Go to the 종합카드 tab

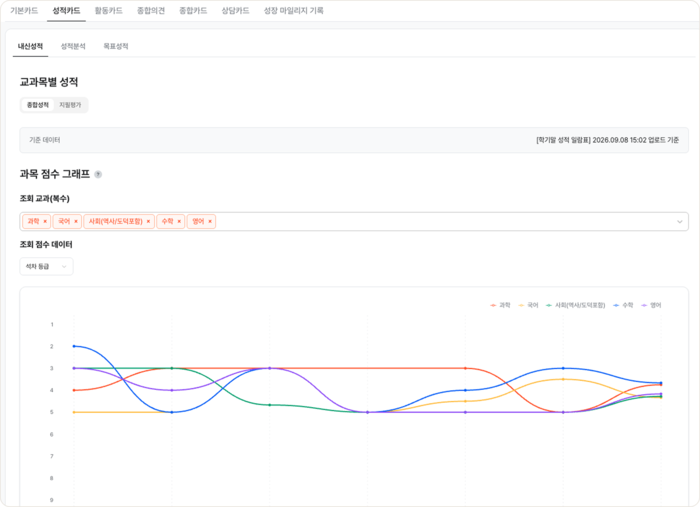click(193, 11)
